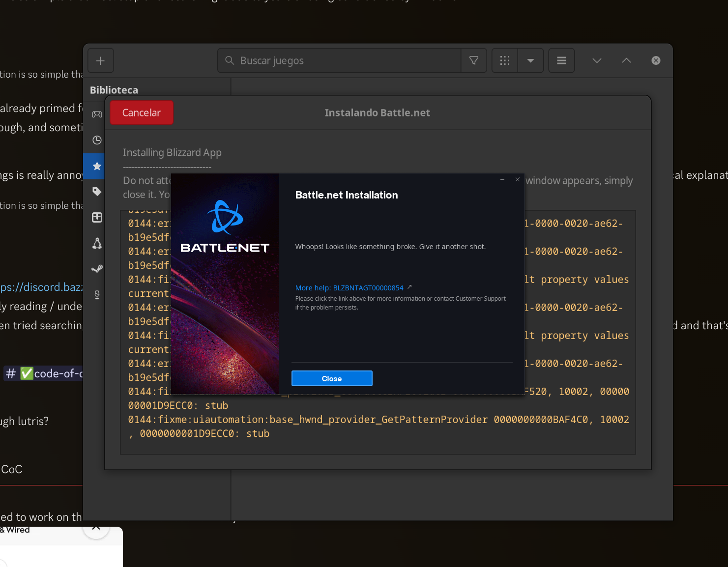Viewport: 728px width, 567px height.
Task: Open the filter funnel icon in search bar
Action: (474, 60)
